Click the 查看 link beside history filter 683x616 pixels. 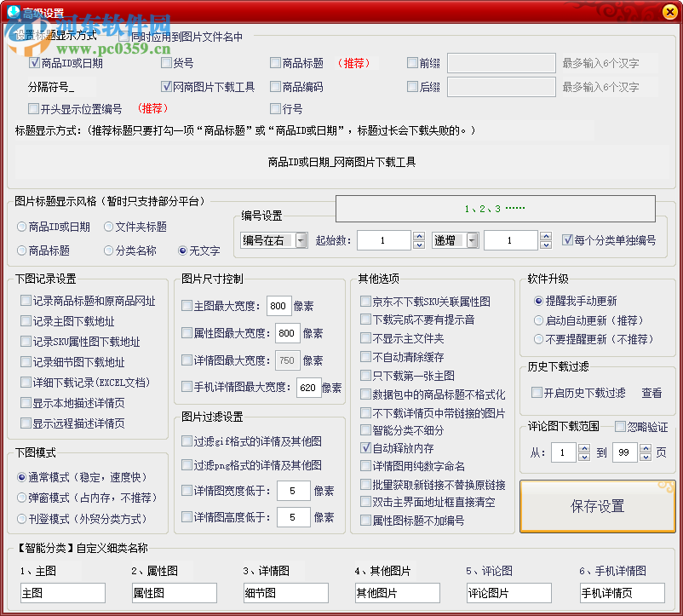(x=650, y=392)
